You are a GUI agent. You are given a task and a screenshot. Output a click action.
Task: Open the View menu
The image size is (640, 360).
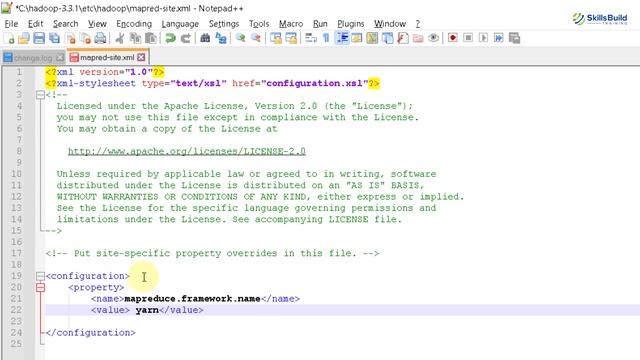tap(97, 24)
